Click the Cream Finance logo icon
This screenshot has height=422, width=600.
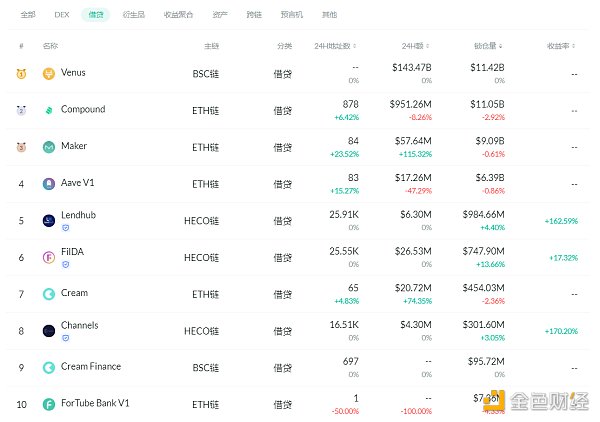49,367
